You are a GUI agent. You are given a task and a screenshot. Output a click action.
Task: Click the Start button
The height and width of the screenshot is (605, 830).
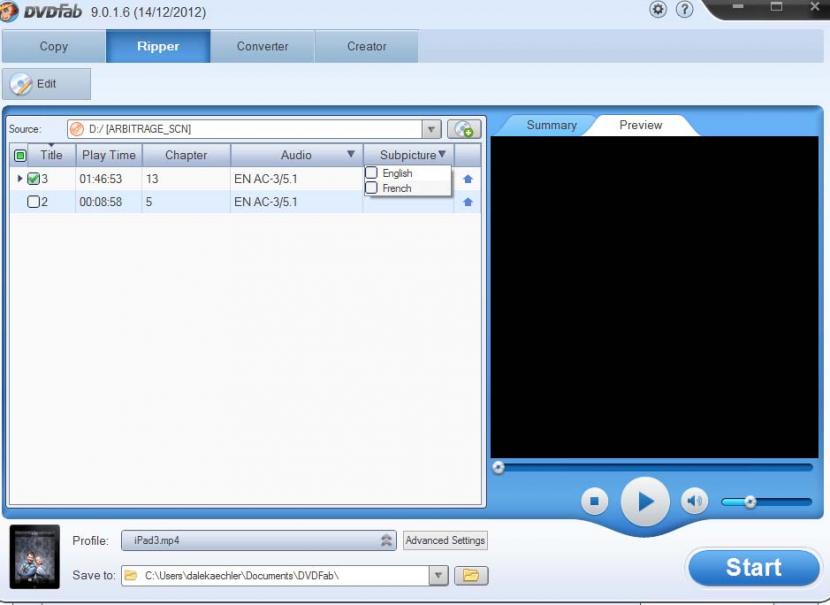pyautogui.click(x=754, y=567)
